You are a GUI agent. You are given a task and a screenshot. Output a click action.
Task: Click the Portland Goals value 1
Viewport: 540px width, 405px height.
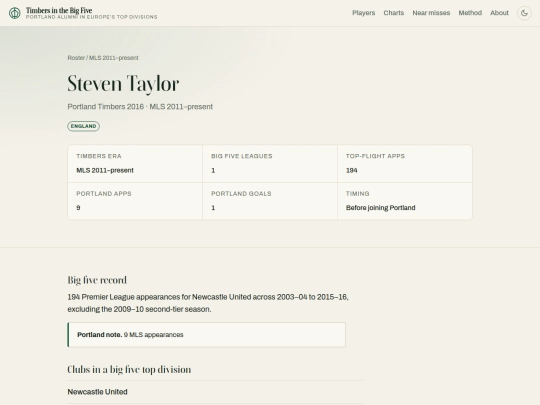tap(213, 208)
